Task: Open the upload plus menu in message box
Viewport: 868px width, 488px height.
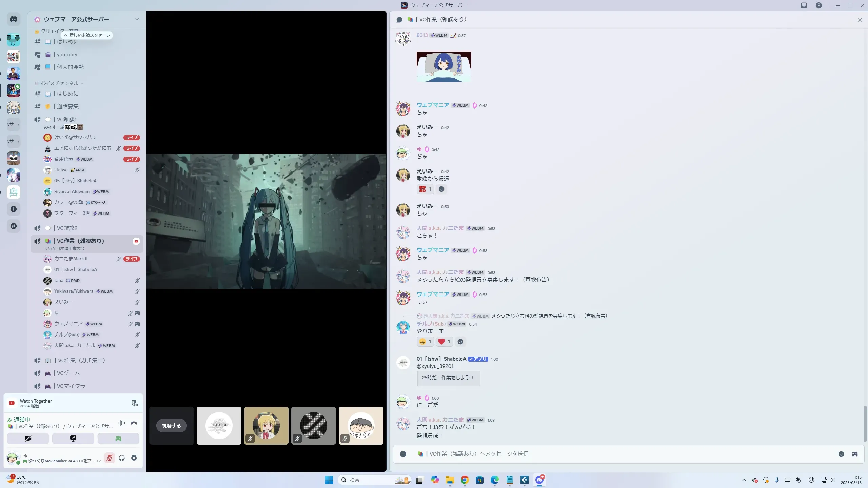Action: [403, 454]
